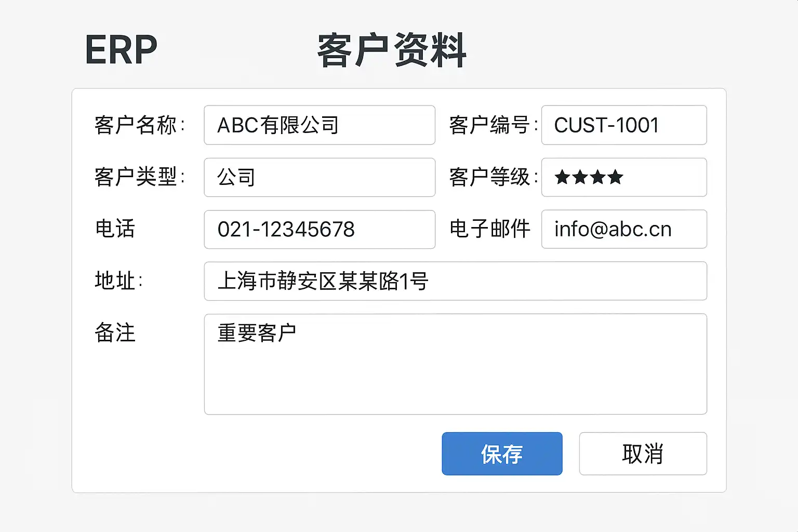Click the 客户名称 label text
This screenshot has width=798, height=532.
point(136,125)
